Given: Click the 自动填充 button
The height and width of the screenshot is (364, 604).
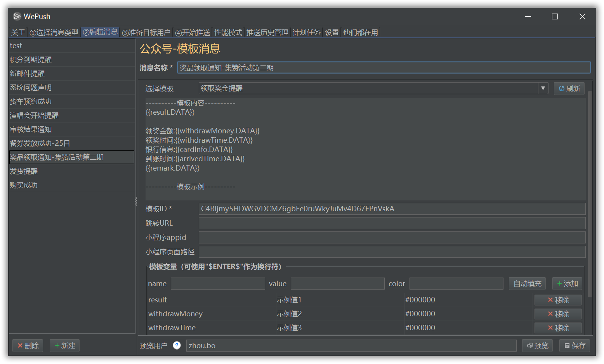Looking at the screenshot, I should [527, 283].
